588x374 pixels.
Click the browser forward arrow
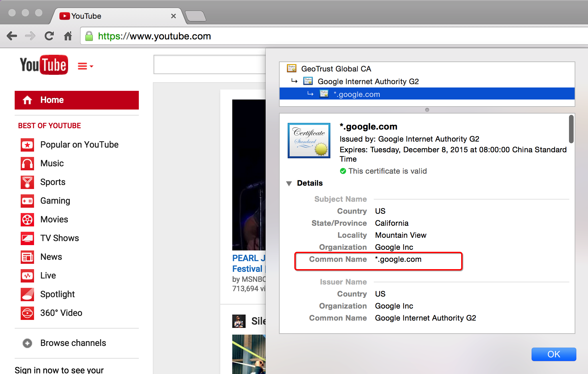click(30, 36)
